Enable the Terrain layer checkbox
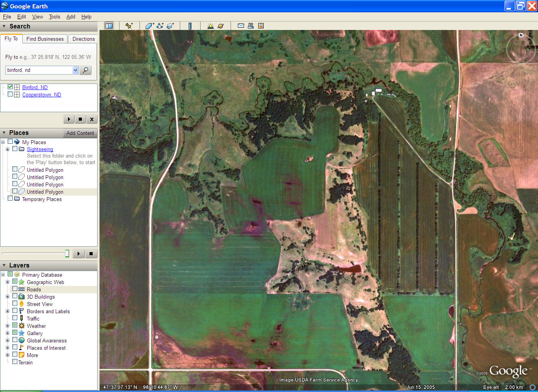Viewport: 538px width, 392px height. (15, 362)
